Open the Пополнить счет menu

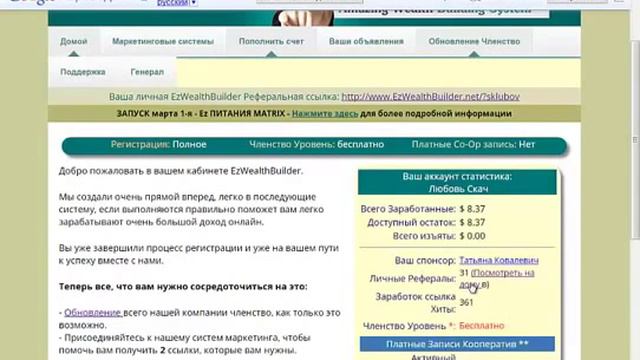(271, 42)
